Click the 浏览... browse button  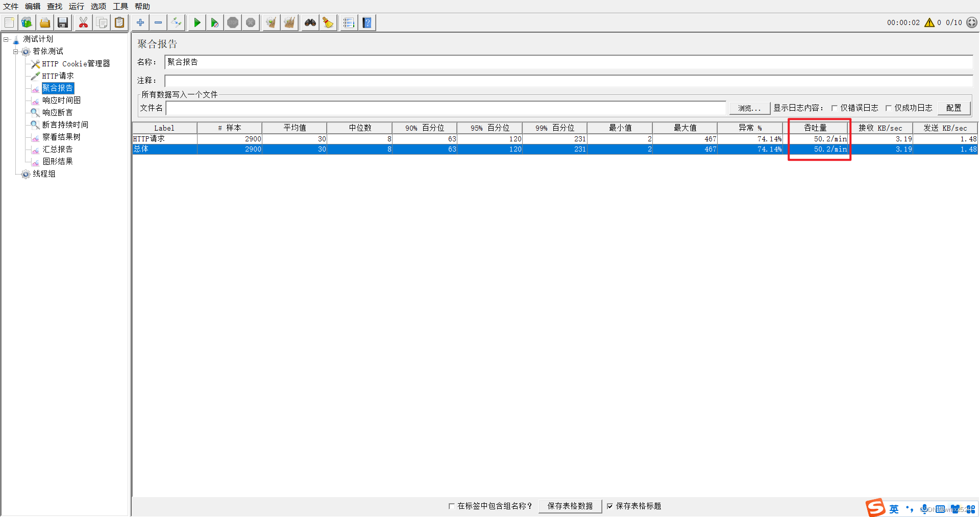(749, 108)
